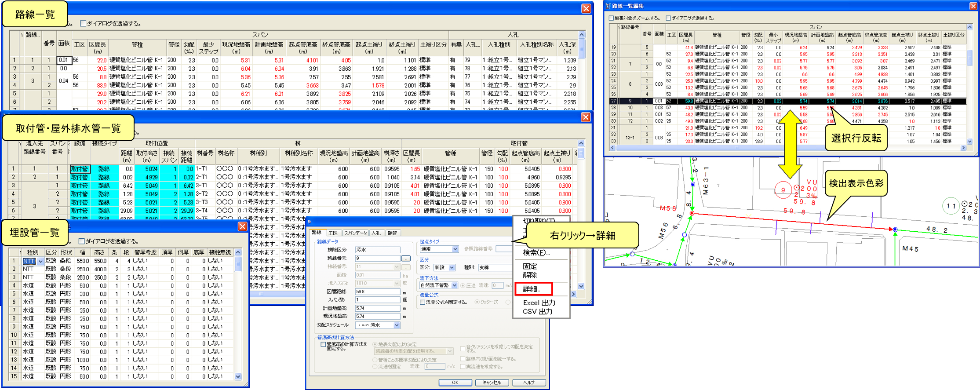Close the 埋設管一覧 window

(242, 226)
